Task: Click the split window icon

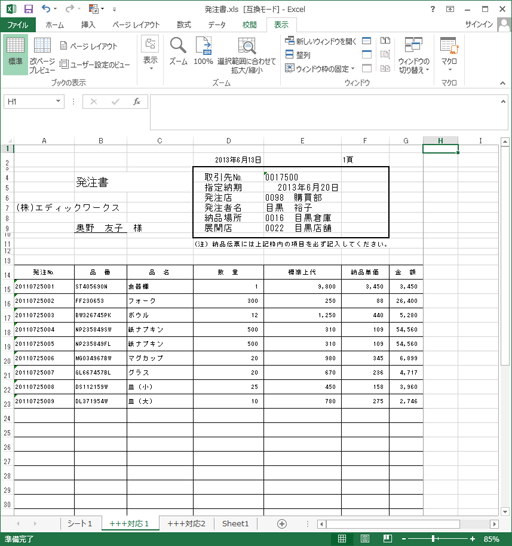Action: 366,41
